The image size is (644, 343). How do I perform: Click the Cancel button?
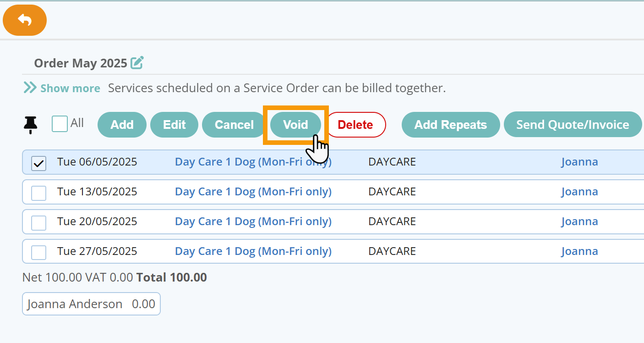point(234,125)
